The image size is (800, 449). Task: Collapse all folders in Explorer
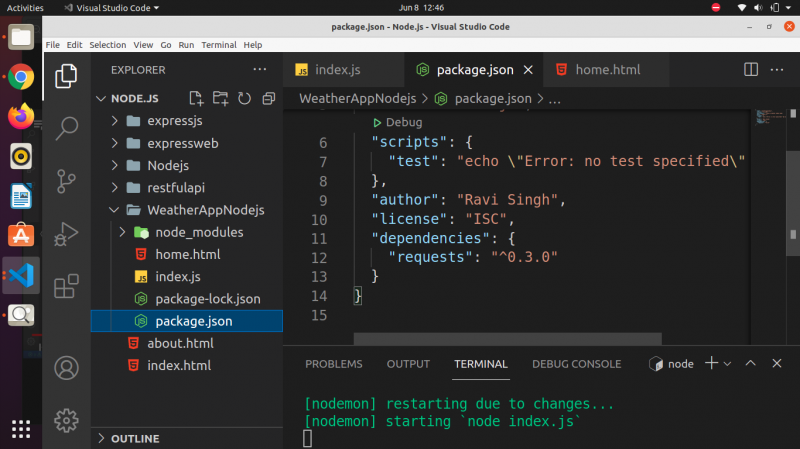(x=268, y=98)
